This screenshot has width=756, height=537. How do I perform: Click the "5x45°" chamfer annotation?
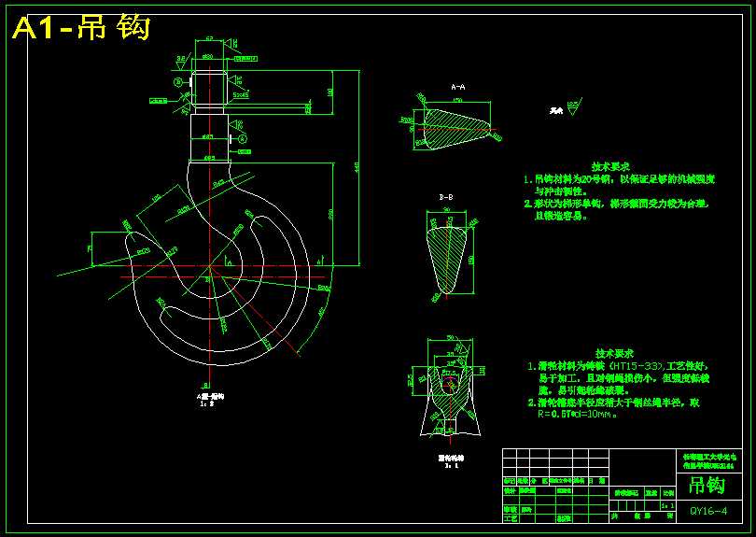pos(241,95)
